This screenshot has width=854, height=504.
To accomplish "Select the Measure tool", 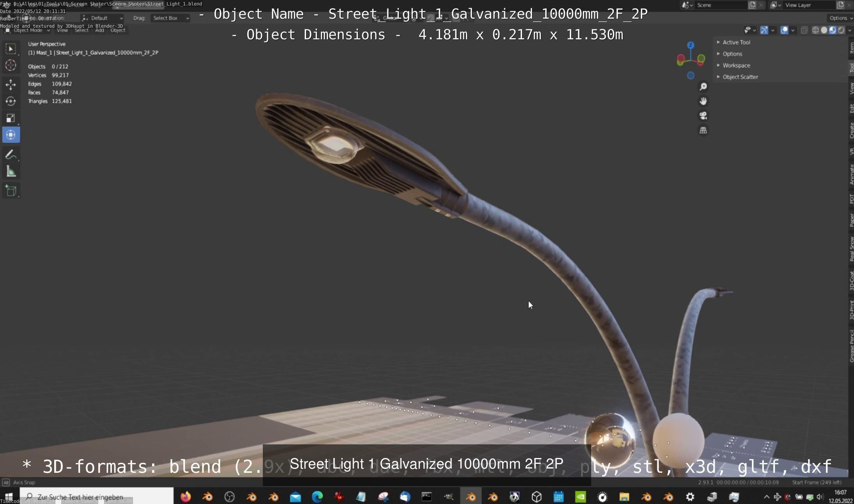I will point(11,172).
